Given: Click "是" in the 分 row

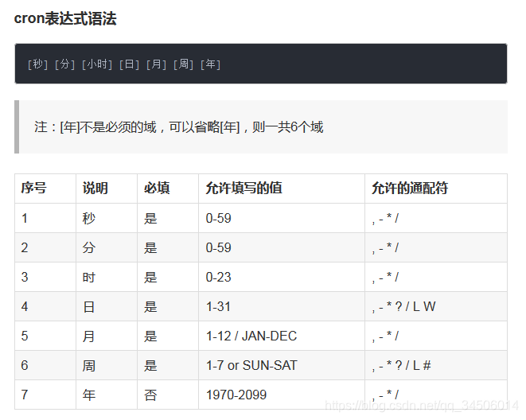Looking at the screenshot, I should tap(150, 247).
